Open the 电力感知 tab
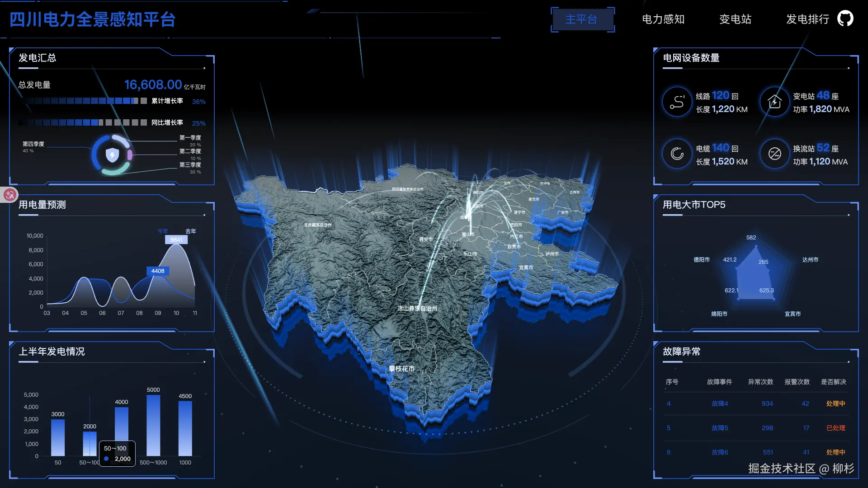Viewport: 868px width, 488px height. 663,19
